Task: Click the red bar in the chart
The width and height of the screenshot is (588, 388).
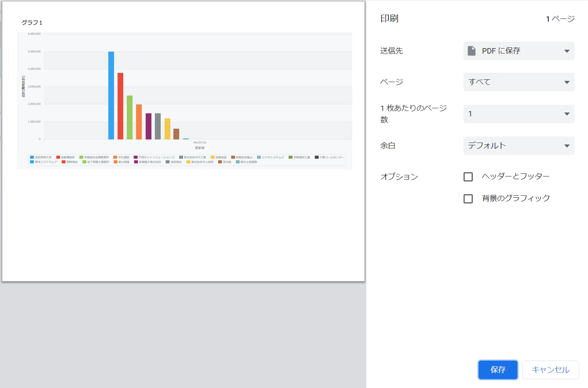Action: tap(120, 106)
